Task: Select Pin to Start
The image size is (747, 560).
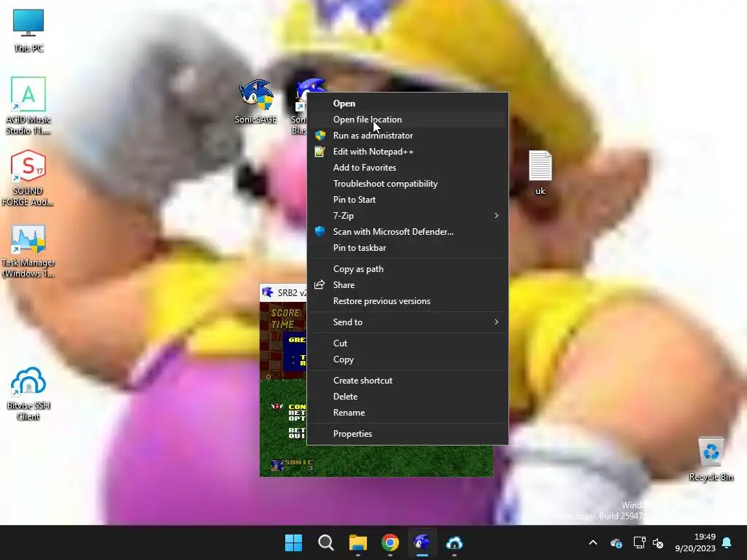Action: [x=407, y=200]
